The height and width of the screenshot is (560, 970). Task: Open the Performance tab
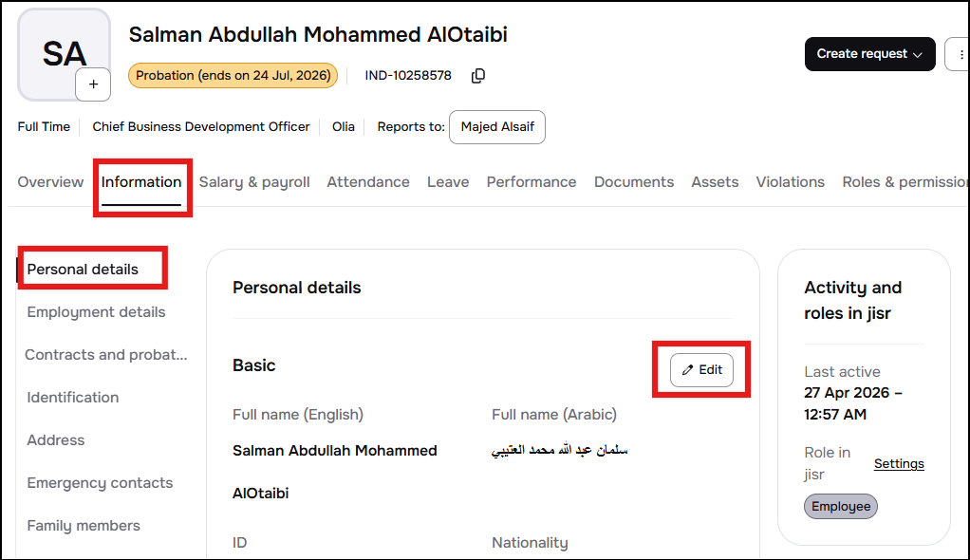click(x=532, y=182)
